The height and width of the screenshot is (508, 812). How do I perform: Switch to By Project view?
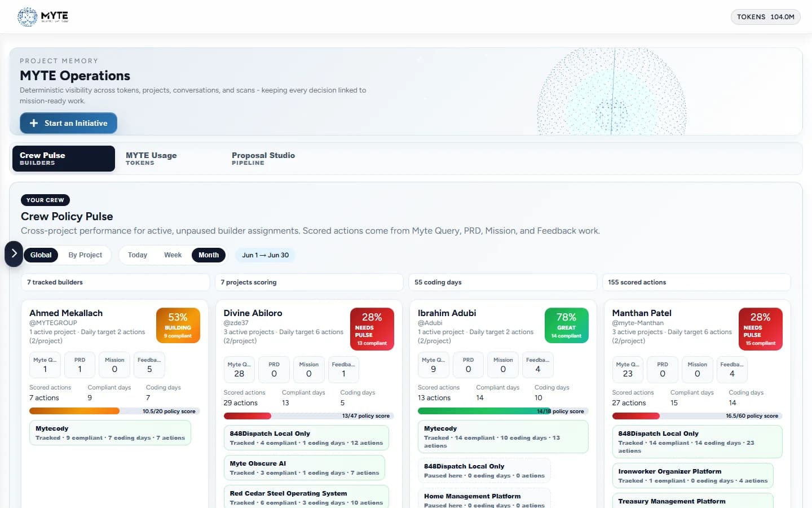[x=85, y=255]
